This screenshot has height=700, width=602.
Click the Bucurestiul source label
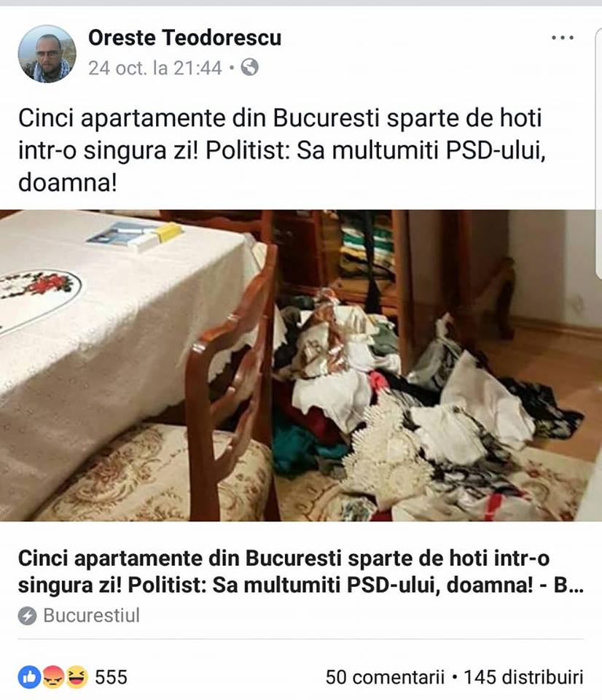point(92,615)
